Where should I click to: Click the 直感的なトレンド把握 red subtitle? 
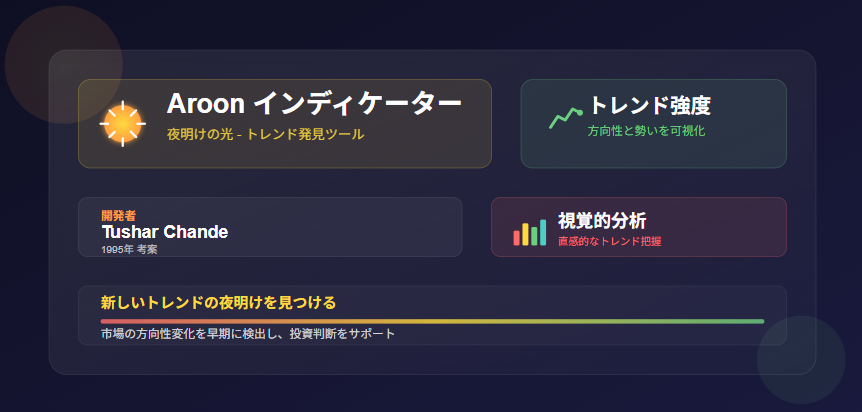(x=610, y=241)
